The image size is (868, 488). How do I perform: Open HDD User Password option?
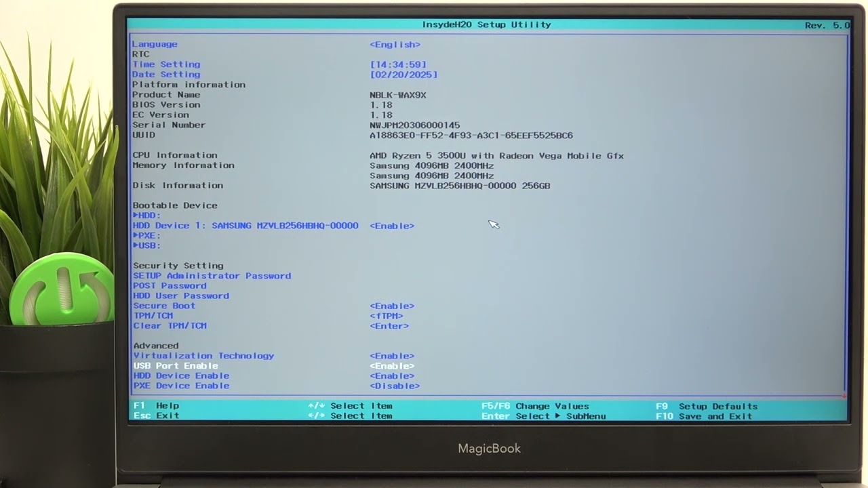(181, 296)
